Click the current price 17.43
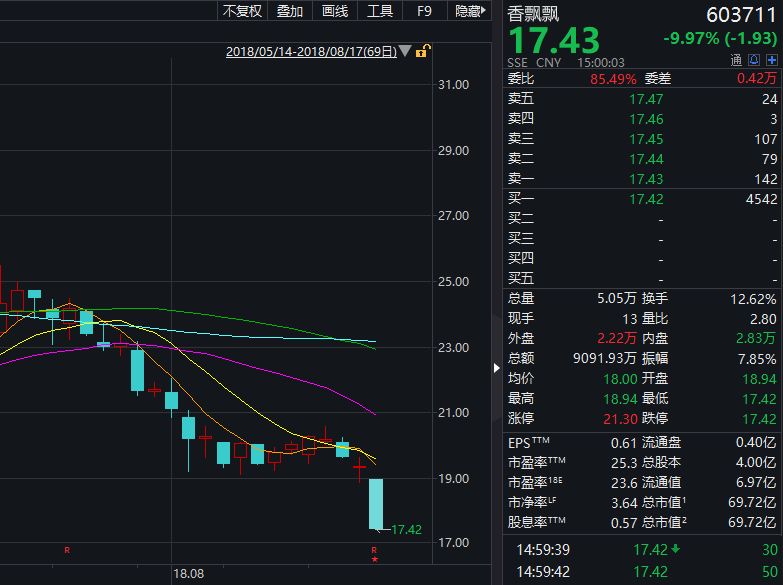The height and width of the screenshot is (585, 783). tap(554, 40)
